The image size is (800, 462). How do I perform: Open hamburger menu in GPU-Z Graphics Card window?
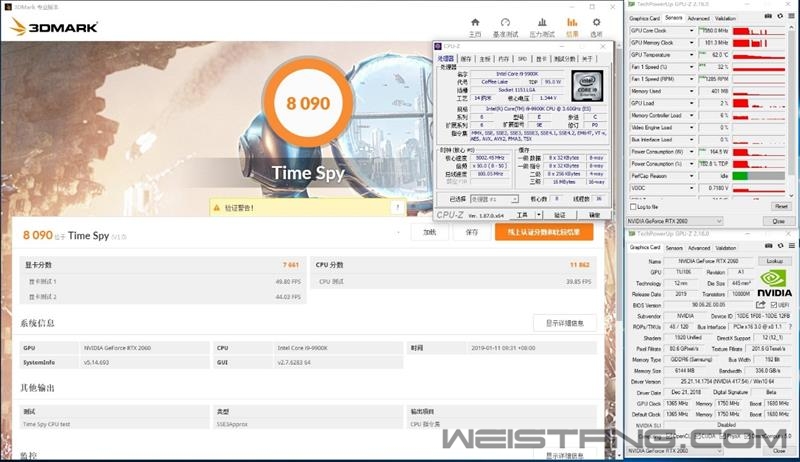tap(791, 246)
